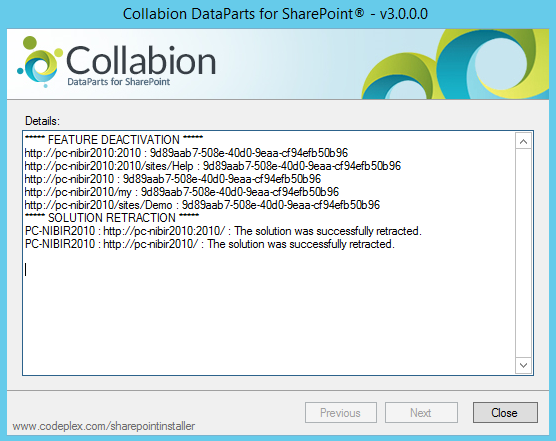Click the second successfully retracted message line
This screenshot has width=556, height=441.
coord(210,244)
